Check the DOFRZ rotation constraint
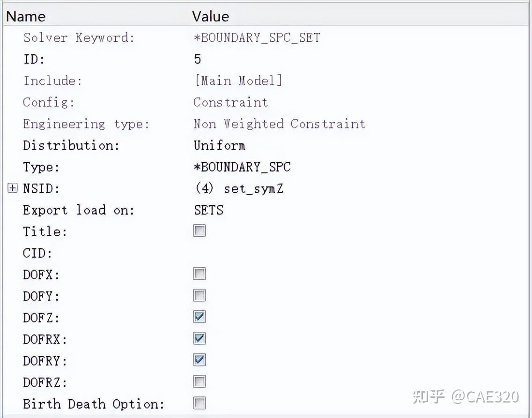 199,381
